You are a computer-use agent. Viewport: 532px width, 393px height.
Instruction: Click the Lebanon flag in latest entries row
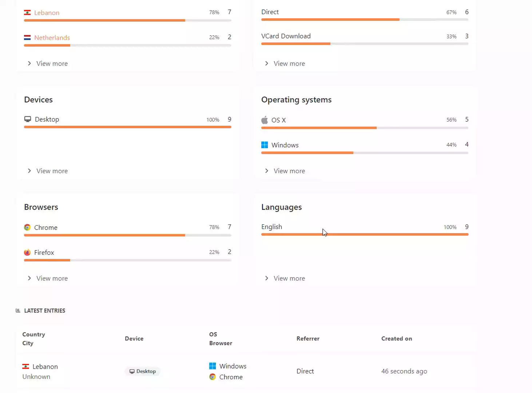click(26, 366)
